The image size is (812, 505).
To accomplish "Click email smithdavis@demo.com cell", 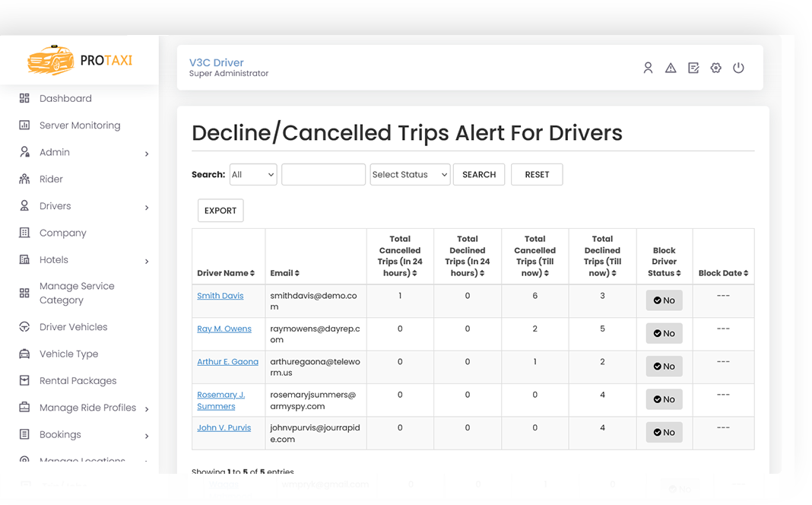I will 314,301.
